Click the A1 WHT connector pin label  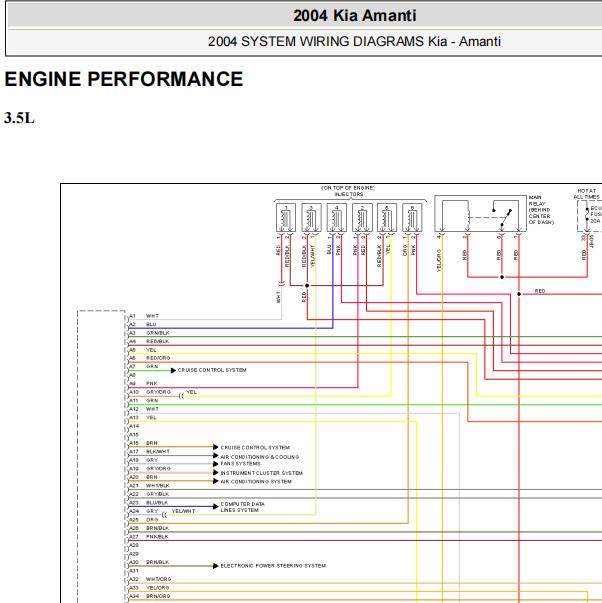coord(143,316)
